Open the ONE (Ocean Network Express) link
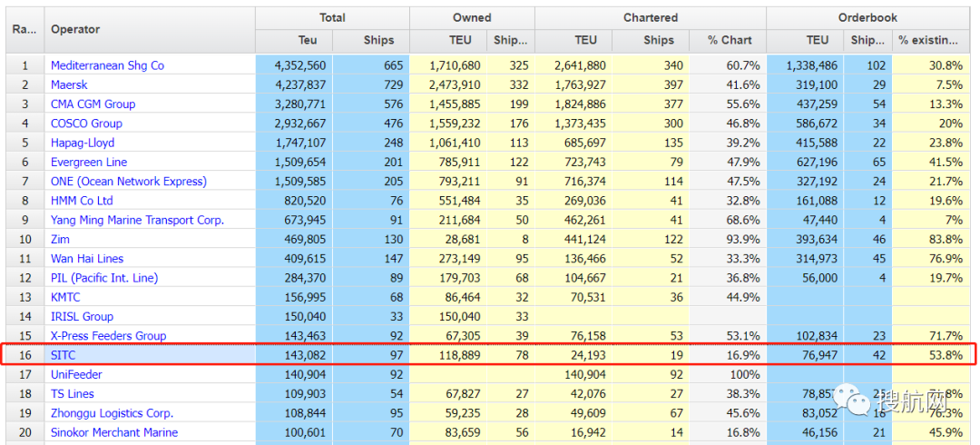This screenshot has height=445, width=980. click(x=128, y=182)
